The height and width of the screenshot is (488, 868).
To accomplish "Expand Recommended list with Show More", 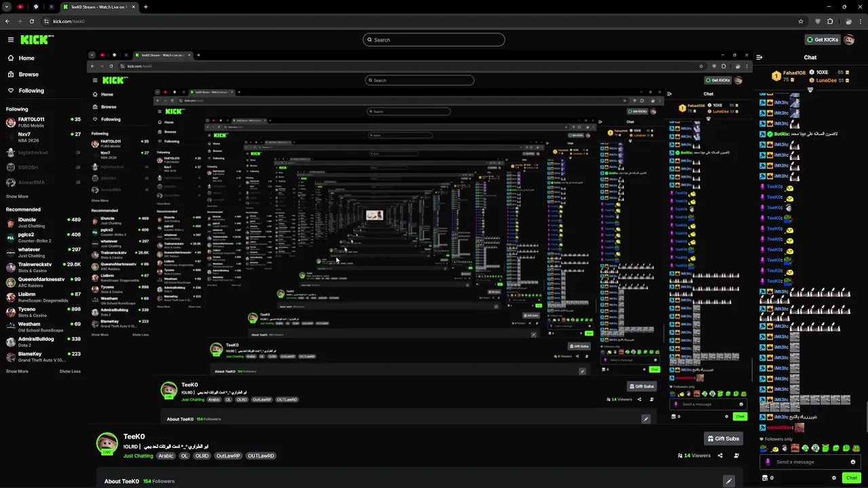I will [17, 371].
